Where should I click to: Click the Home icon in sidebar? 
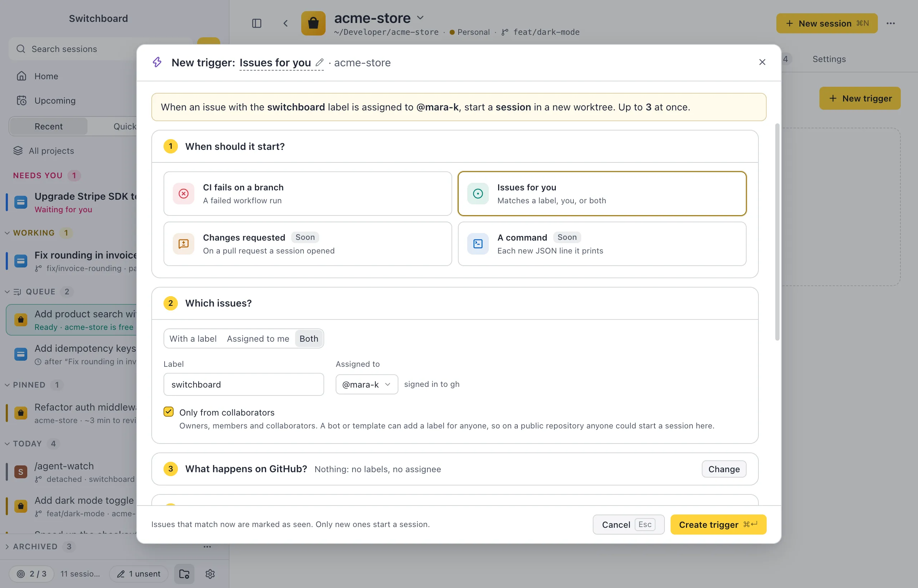22,76
